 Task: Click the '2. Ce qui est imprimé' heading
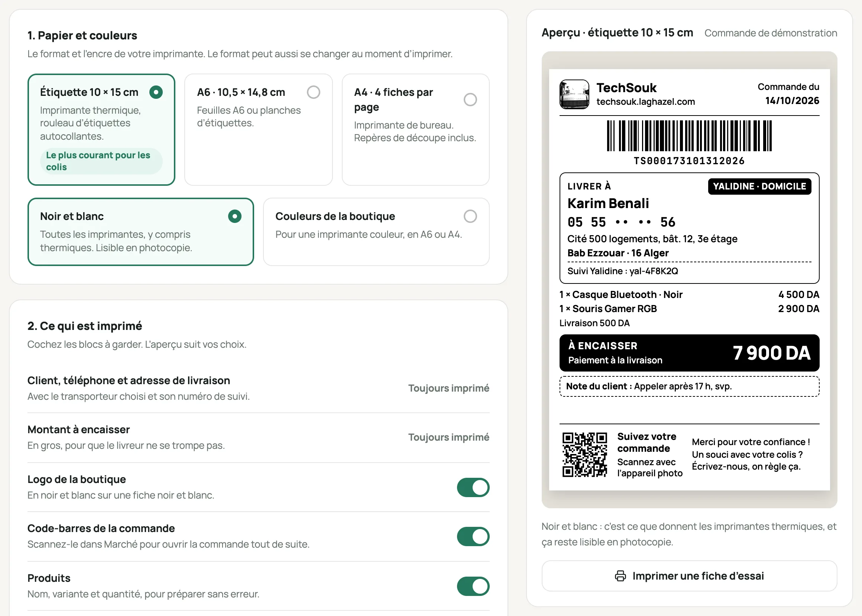(x=85, y=326)
